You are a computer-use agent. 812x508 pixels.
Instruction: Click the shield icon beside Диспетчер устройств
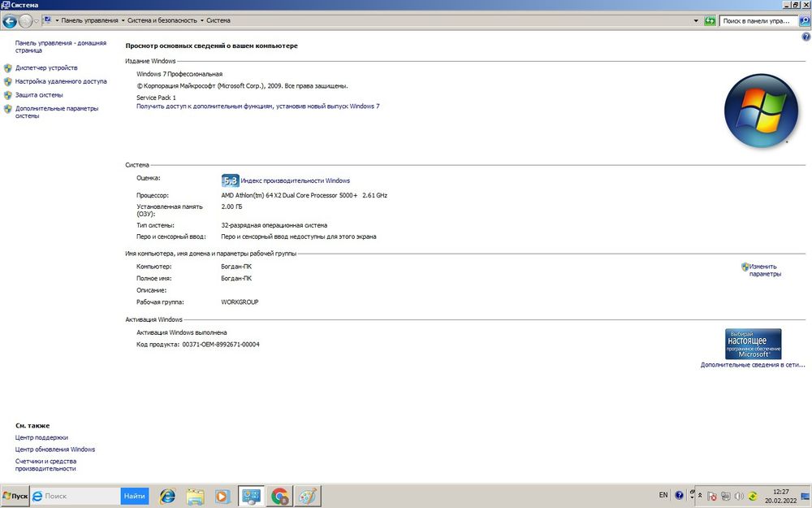[x=8, y=68]
